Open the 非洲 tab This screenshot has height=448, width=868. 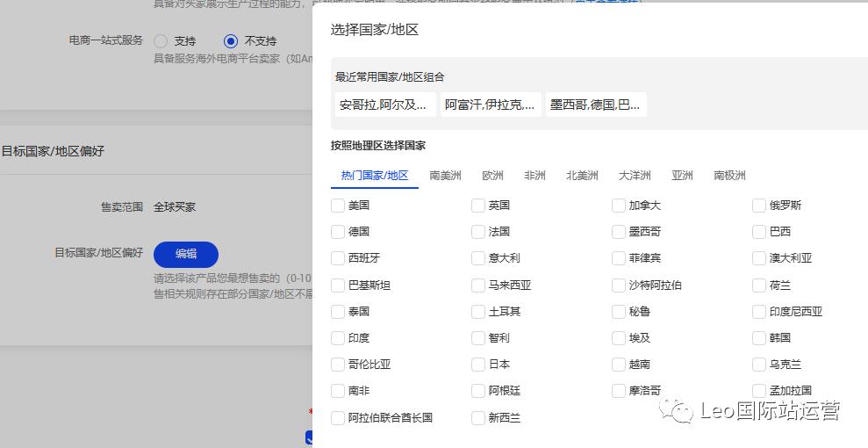click(534, 176)
